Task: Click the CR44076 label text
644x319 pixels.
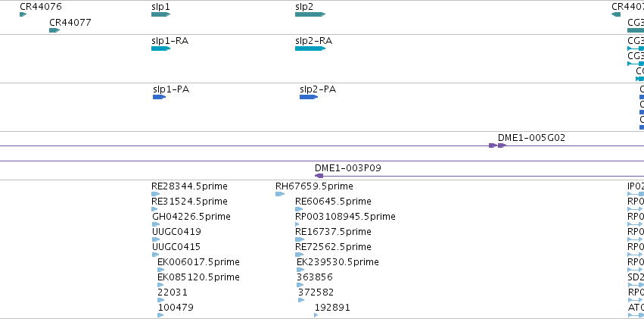Action: click(41, 7)
